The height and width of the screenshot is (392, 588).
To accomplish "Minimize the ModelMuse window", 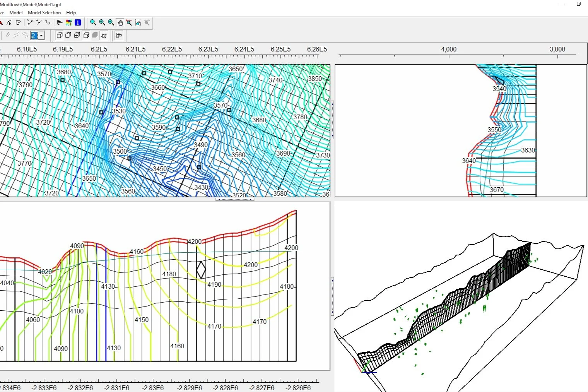I will click(562, 4).
